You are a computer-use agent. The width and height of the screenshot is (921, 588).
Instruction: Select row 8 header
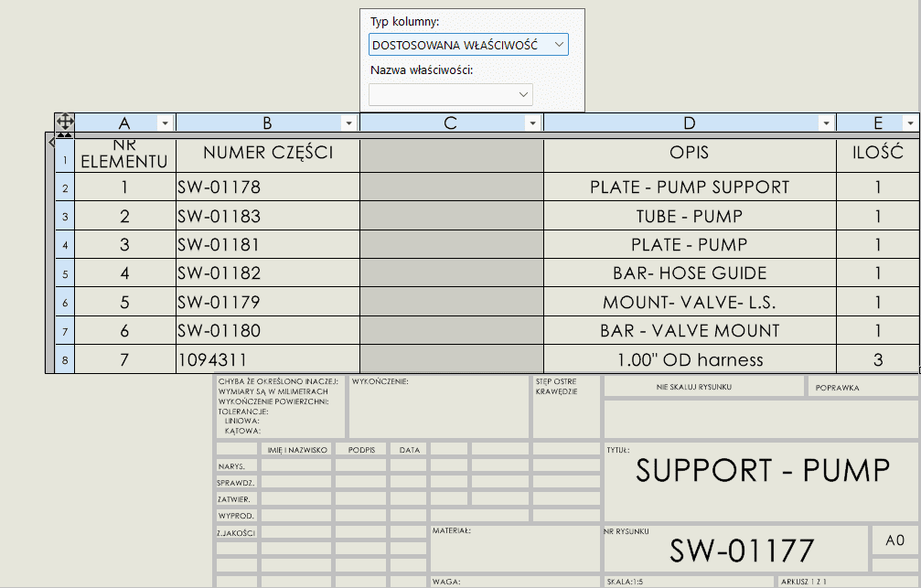[x=65, y=360]
